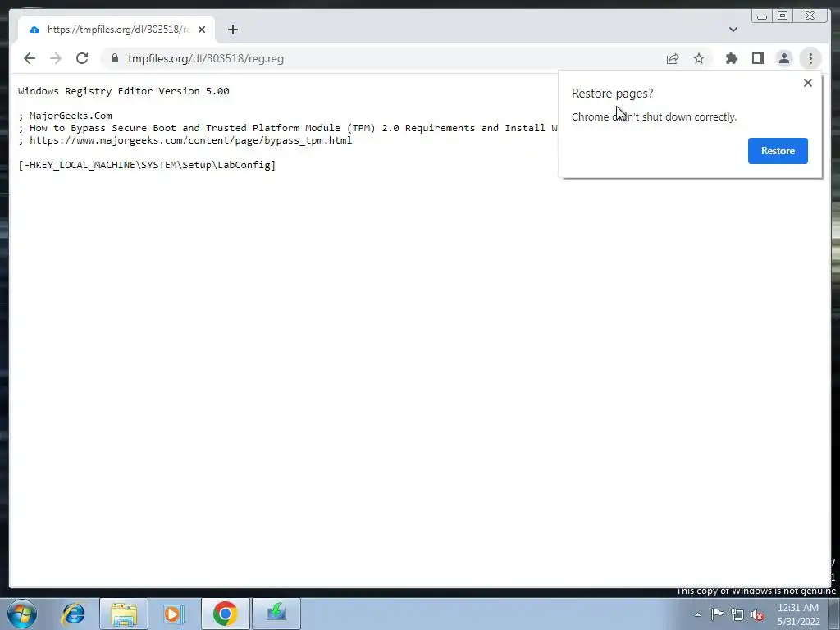View site information via the lock icon
This screenshot has height=630, width=840.
[x=115, y=58]
